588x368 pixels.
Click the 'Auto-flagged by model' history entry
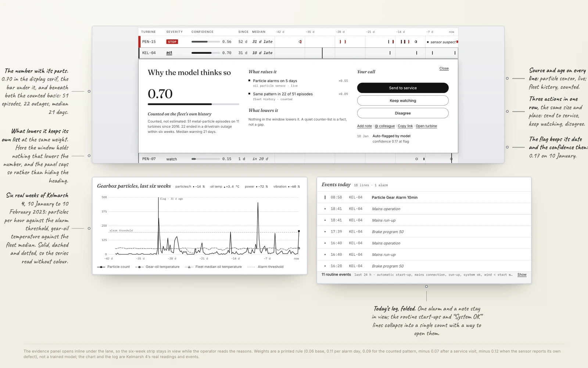click(391, 136)
